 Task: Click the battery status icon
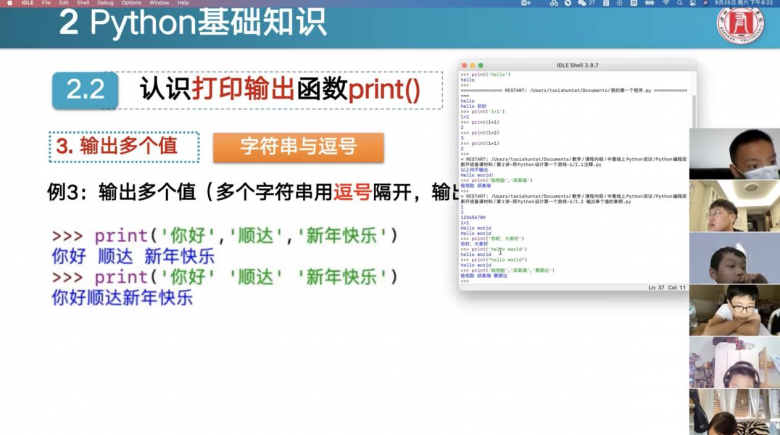[x=647, y=3]
